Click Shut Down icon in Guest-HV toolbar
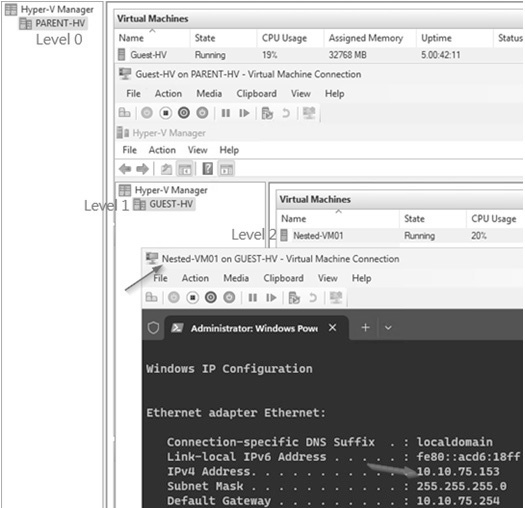 [x=184, y=113]
